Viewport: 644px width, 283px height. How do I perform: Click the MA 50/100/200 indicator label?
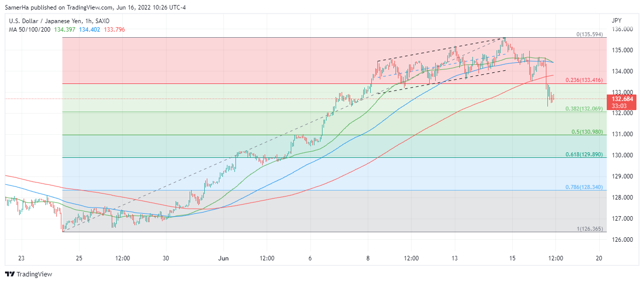[x=30, y=30]
